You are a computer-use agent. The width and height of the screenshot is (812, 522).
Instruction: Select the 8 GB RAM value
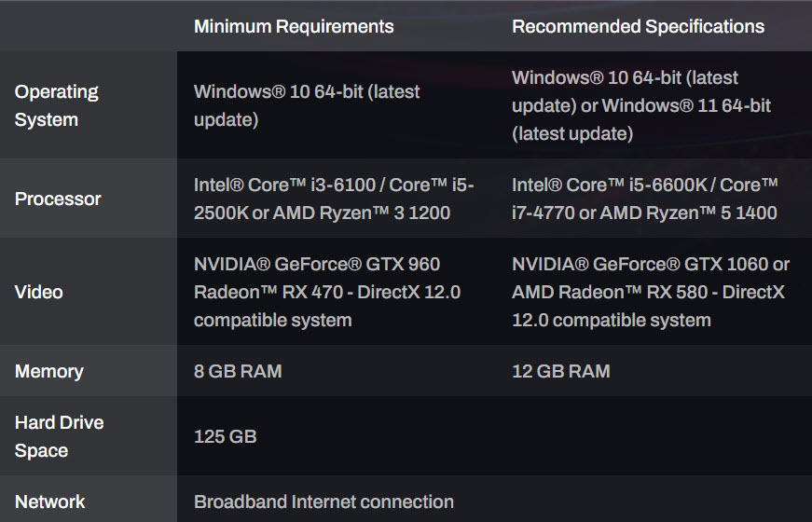pyautogui.click(x=238, y=371)
